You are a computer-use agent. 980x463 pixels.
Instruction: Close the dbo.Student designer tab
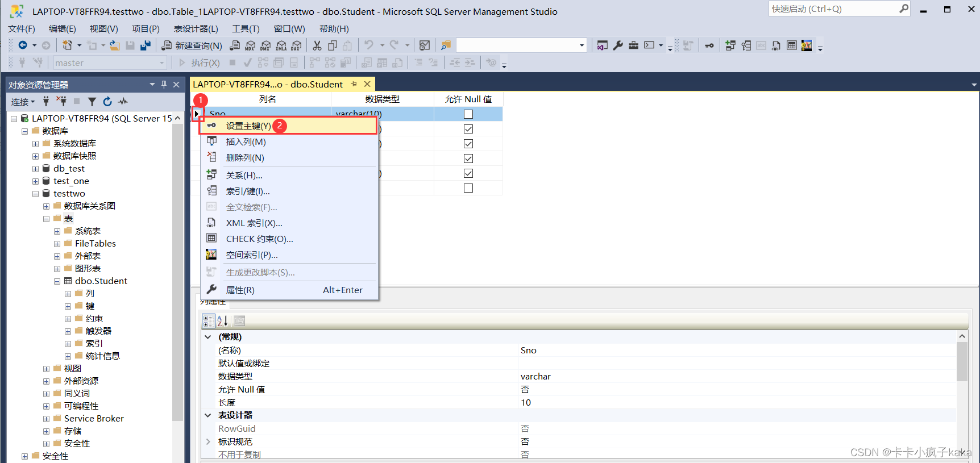click(367, 84)
